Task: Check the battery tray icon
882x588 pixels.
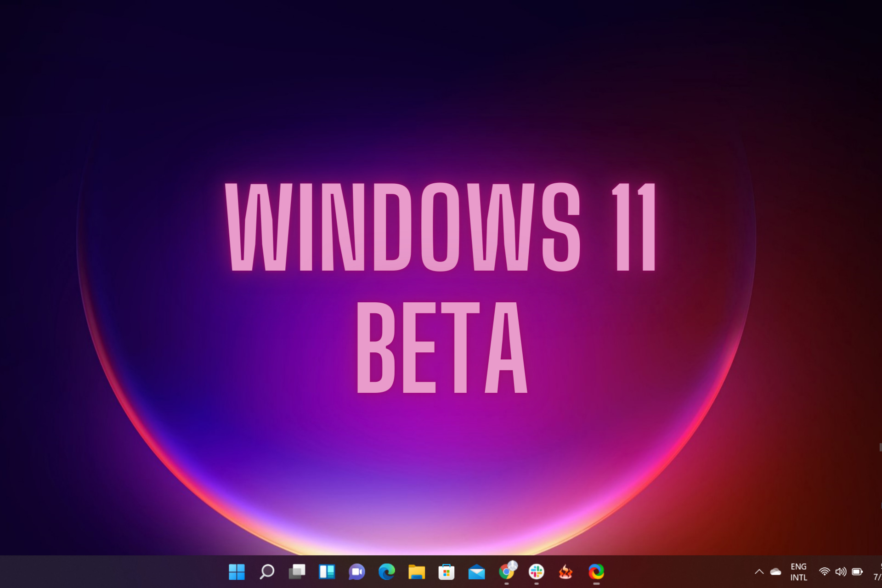Action: pos(857,572)
